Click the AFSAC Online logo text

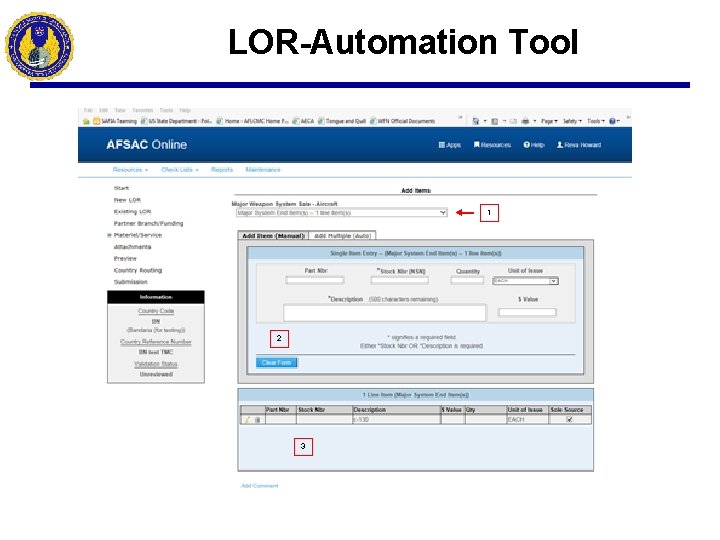click(146, 145)
